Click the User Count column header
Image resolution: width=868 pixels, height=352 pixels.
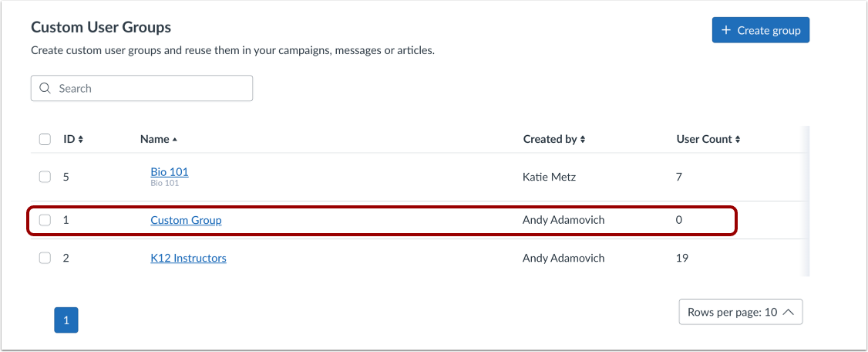pos(704,140)
